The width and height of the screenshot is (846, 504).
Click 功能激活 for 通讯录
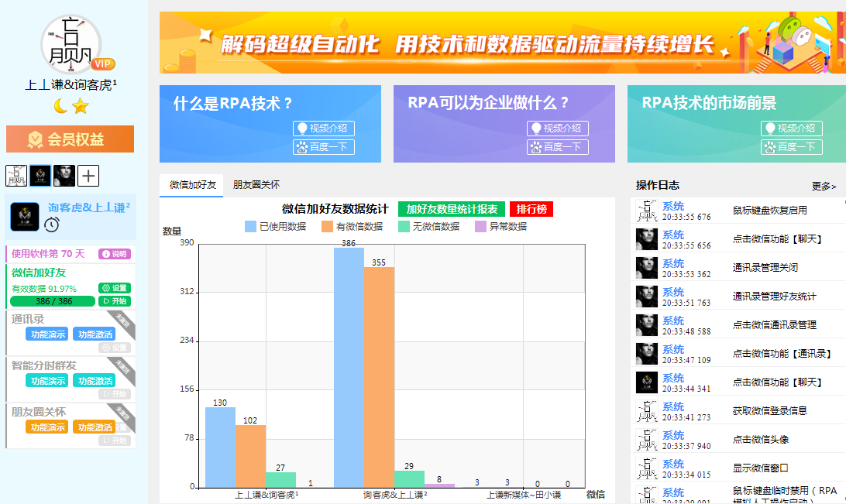(95, 334)
